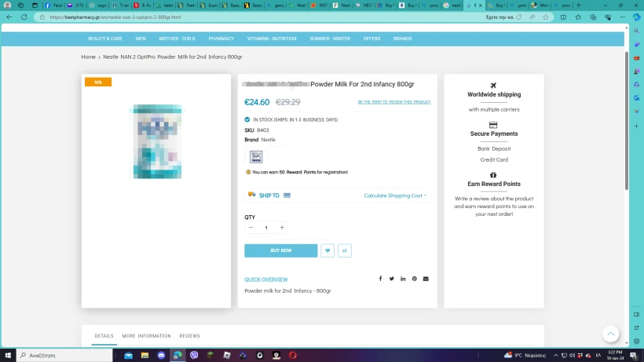The image size is (644, 362).
Task: Click the quantity input field
Action: [266, 228]
